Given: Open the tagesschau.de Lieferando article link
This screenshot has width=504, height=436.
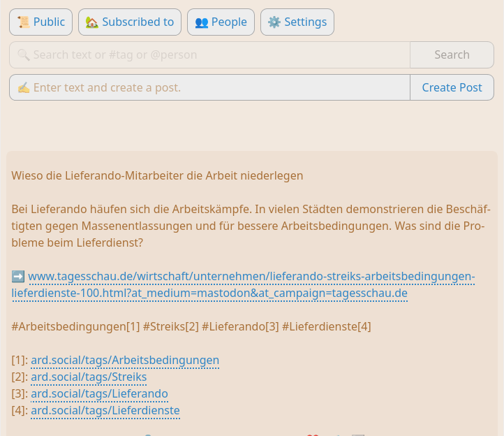Looking at the screenshot, I should pyautogui.click(x=251, y=277).
